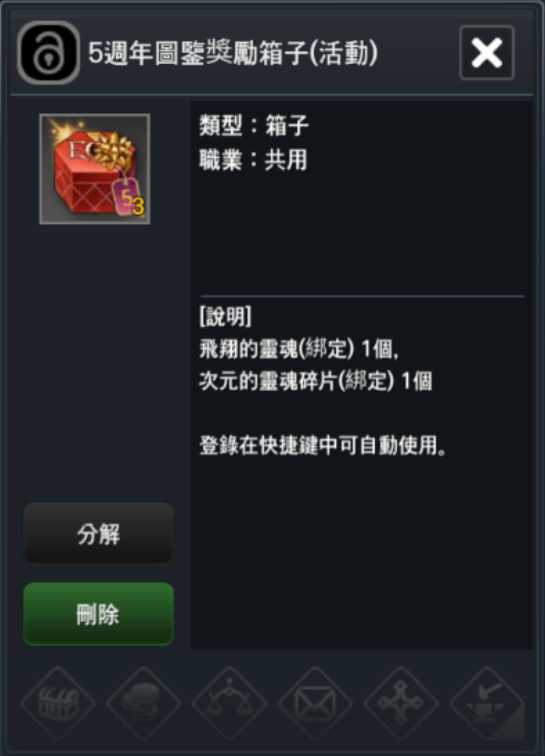This screenshot has width=545, height=756.
Task: Open the warehouse storage chest icon
Action: coord(144,703)
